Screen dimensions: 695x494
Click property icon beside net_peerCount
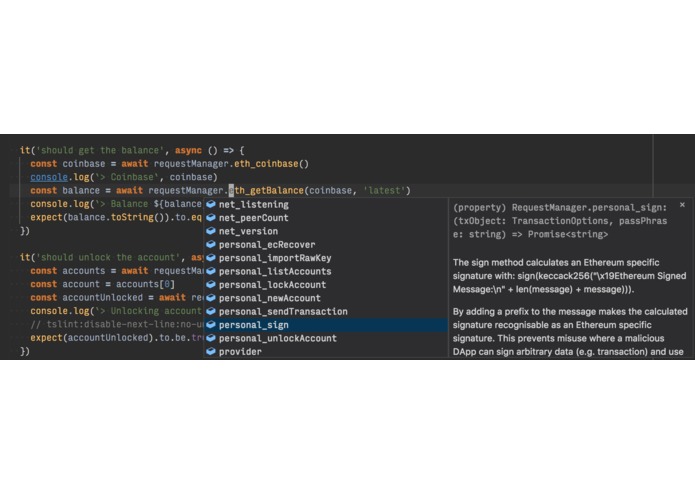[x=211, y=218]
